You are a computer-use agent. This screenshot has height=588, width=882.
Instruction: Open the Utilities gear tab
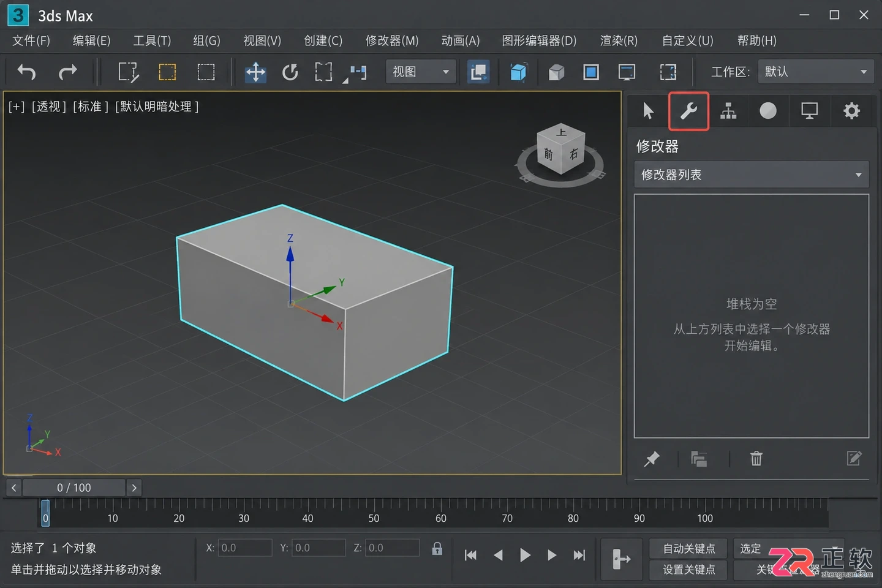coord(851,111)
